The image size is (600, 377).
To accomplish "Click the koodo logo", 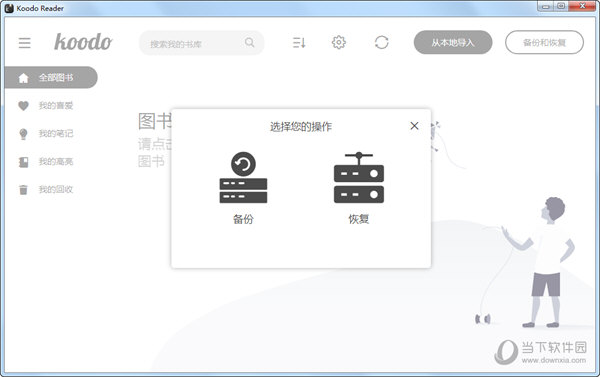I will coord(83,42).
